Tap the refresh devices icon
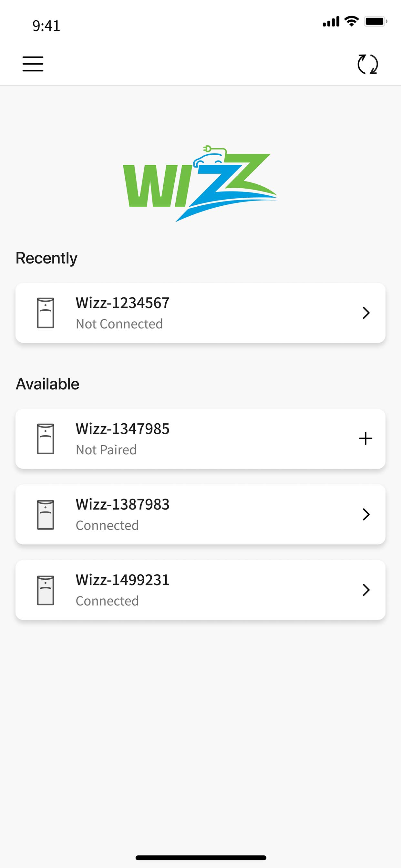Screen dimensions: 401x868 point(367,64)
